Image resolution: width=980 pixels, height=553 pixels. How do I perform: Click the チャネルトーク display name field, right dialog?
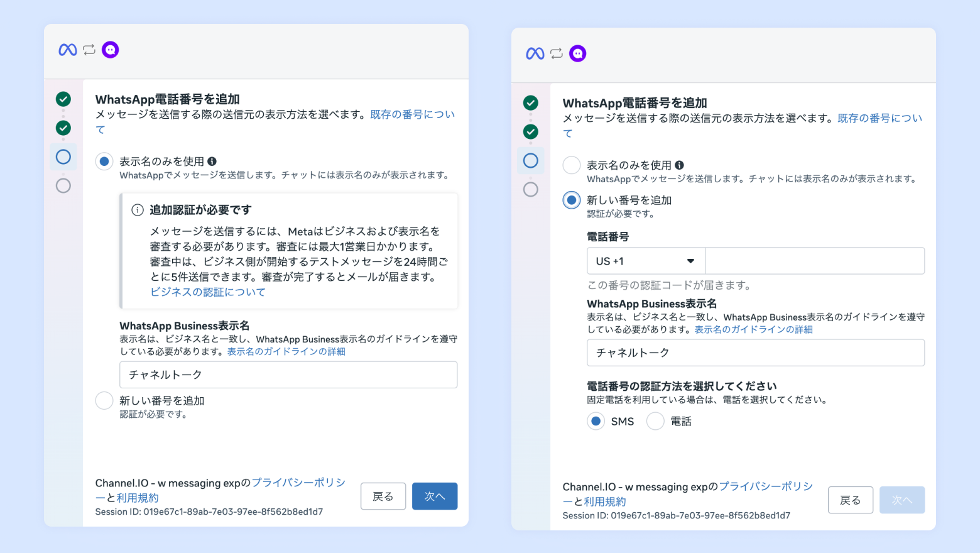[756, 353]
